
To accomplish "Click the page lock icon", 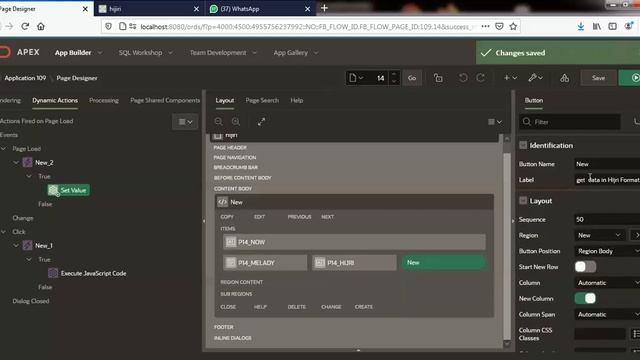I will tap(438, 78).
